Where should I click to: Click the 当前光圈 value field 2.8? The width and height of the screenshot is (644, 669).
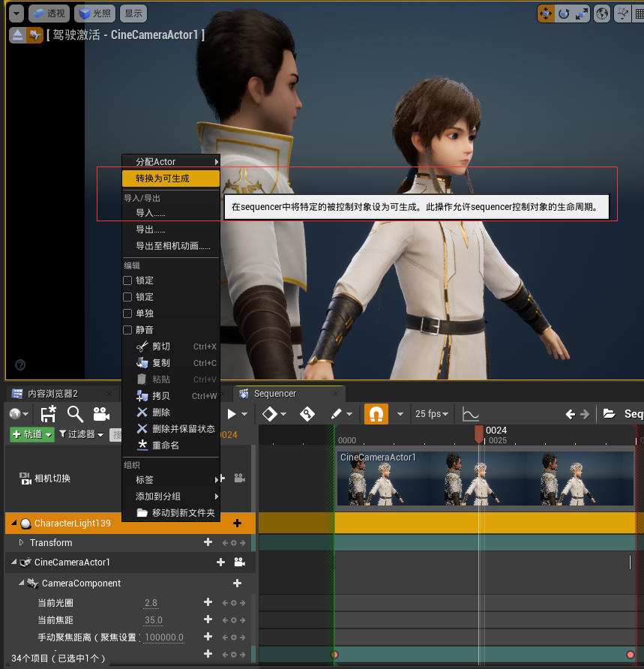(151, 603)
